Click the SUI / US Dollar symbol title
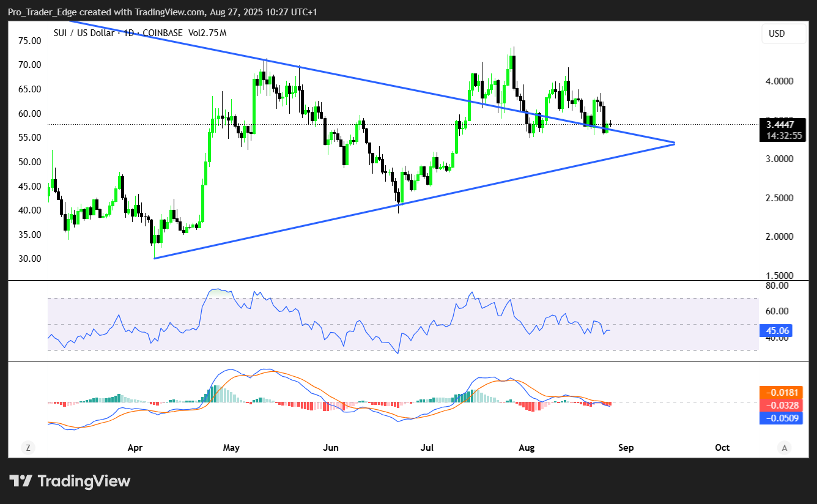The image size is (817, 504). coord(86,33)
